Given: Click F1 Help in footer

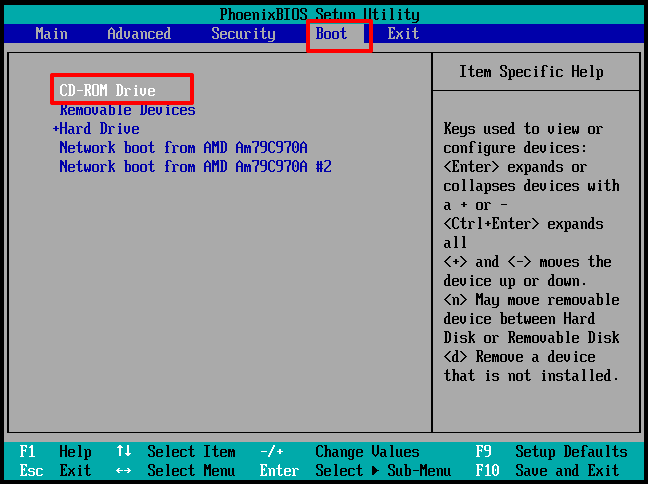Looking at the screenshot, I should tap(55, 451).
